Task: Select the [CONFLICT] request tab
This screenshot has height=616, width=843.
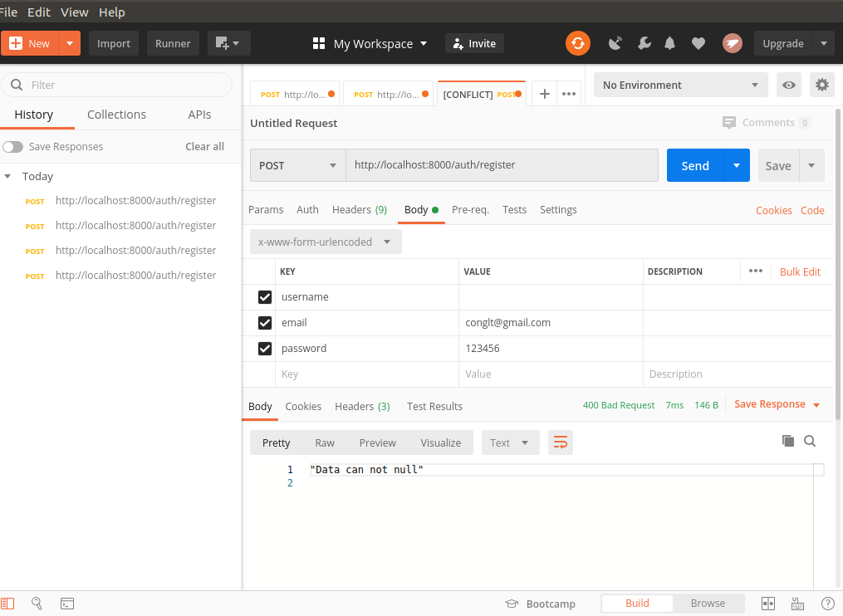Action: click(x=482, y=94)
